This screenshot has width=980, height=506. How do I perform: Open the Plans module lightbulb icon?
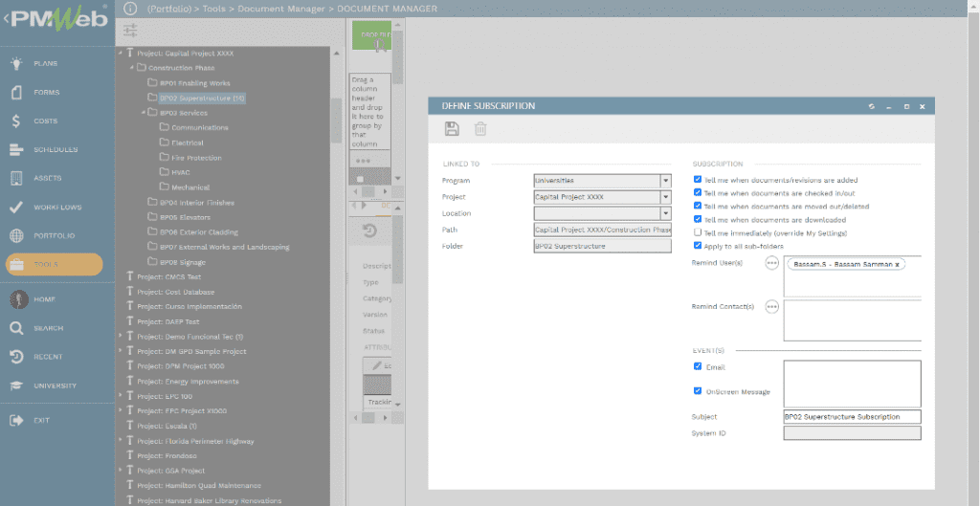coord(16,63)
